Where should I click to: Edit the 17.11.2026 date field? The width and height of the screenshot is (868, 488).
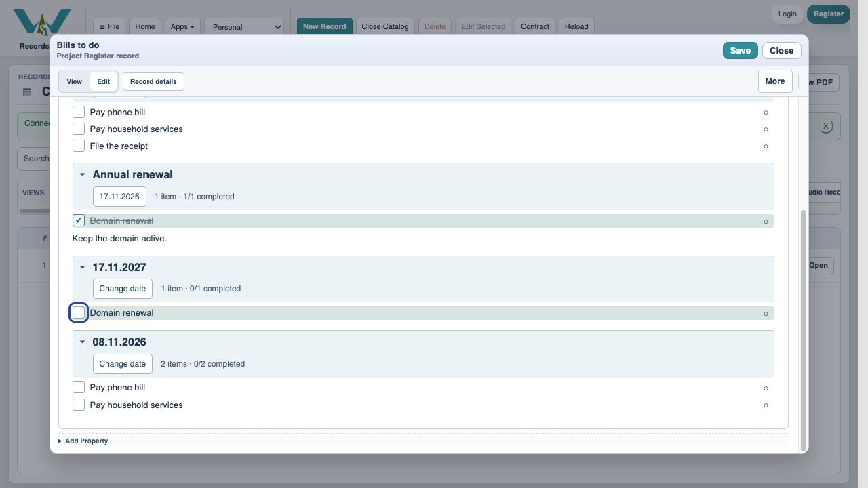tap(119, 197)
